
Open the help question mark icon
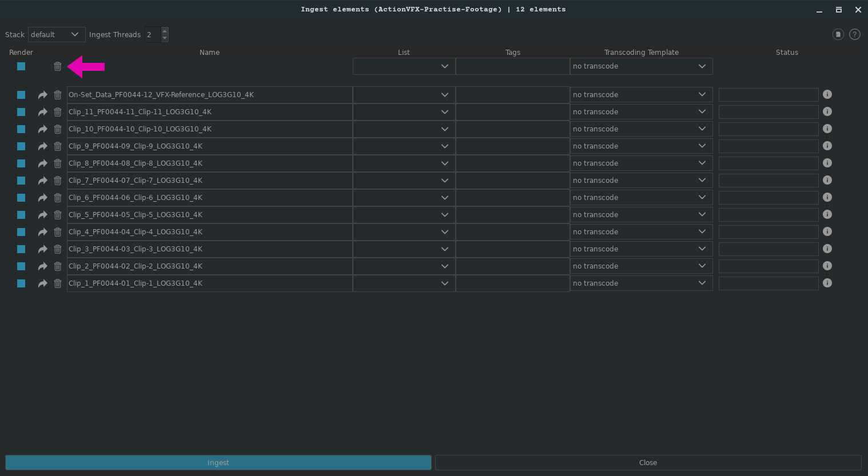(x=854, y=34)
